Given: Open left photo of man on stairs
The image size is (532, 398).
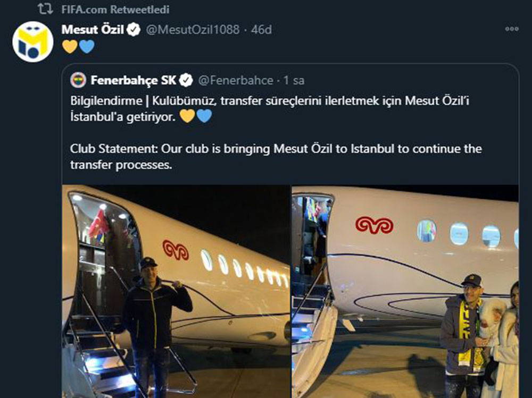Looking at the screenshot, I should pyautogui.click(x=176, y=291).
